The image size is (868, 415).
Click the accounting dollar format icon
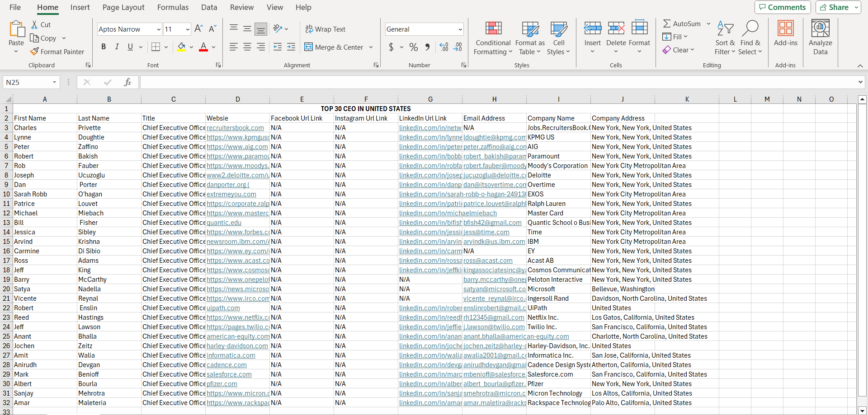[x=391, y=47]
